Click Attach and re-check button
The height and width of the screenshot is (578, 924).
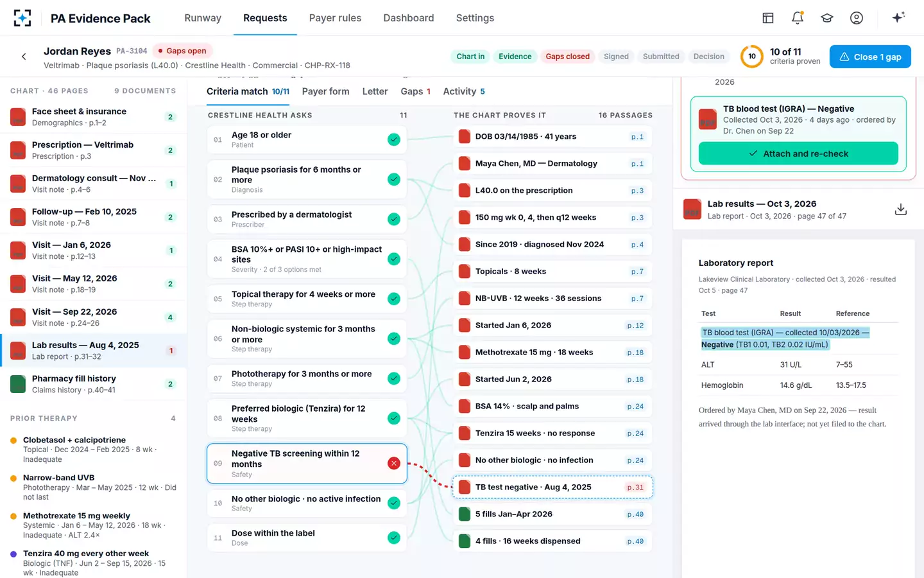pos(798,153)
